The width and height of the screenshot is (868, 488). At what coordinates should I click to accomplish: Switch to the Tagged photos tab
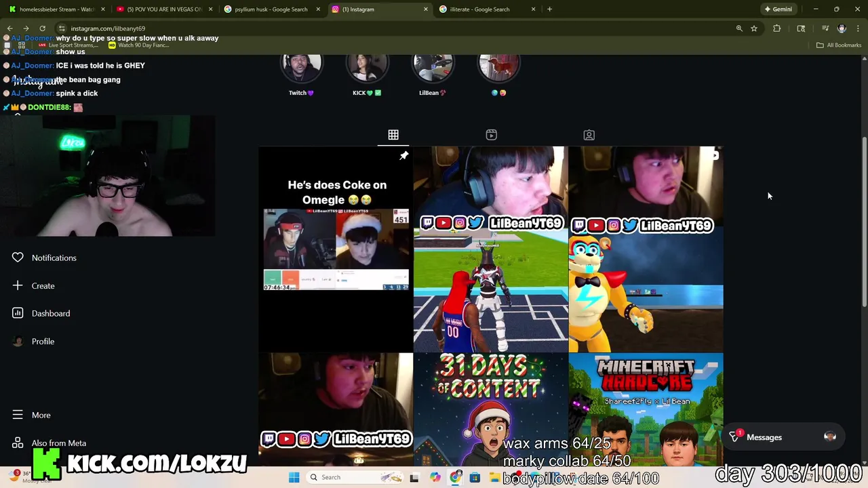coord(589,135)
